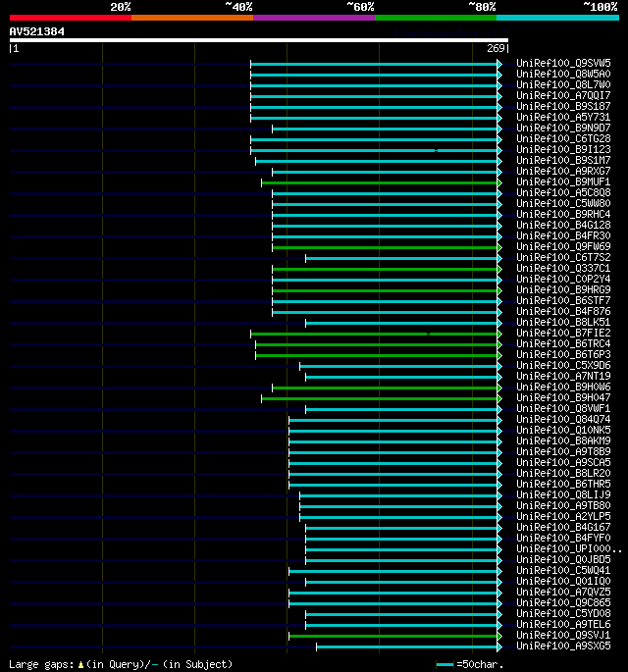Select the UniRef100_Q84Q74 label
The height and width of the screenshot is (672, 628).
tap(563, 419)
